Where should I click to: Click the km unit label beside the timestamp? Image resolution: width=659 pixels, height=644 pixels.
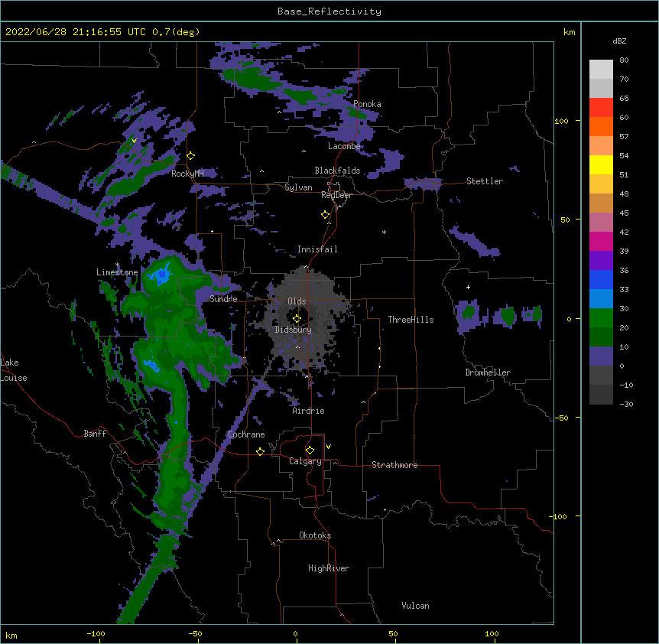(569, 32)
